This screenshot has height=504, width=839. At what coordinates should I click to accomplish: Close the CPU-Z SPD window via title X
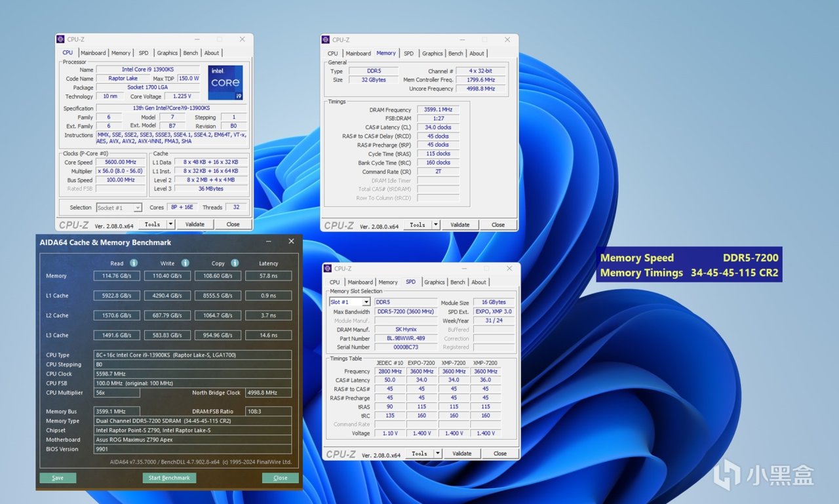pyautogui.click(x=509, y=268)
